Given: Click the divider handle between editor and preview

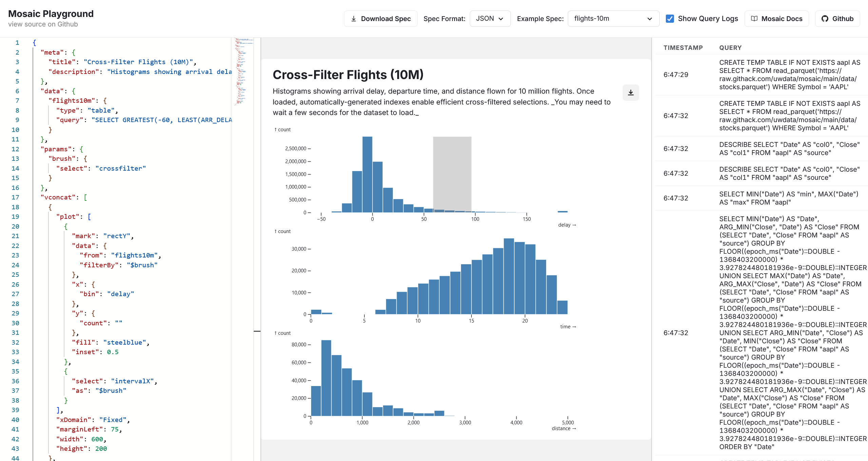Looking at the screenshot, I should [257, 331].
